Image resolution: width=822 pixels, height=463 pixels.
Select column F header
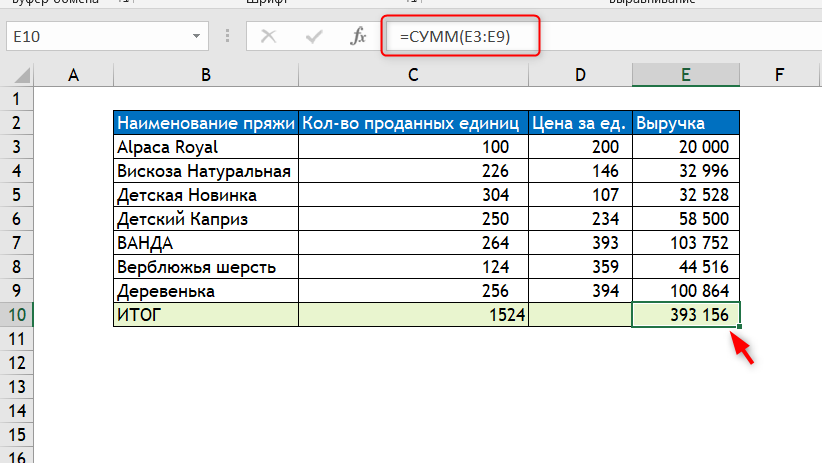(779, 75)
